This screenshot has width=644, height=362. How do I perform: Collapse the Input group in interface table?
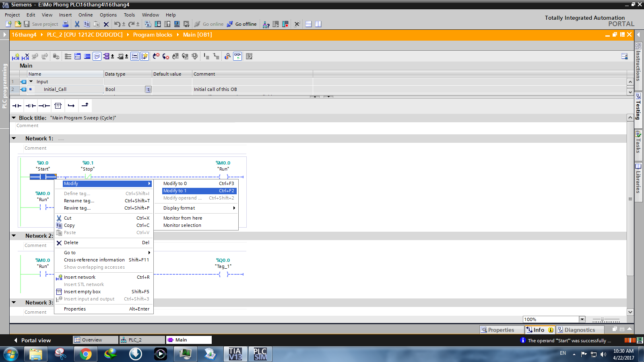point(31,82)
